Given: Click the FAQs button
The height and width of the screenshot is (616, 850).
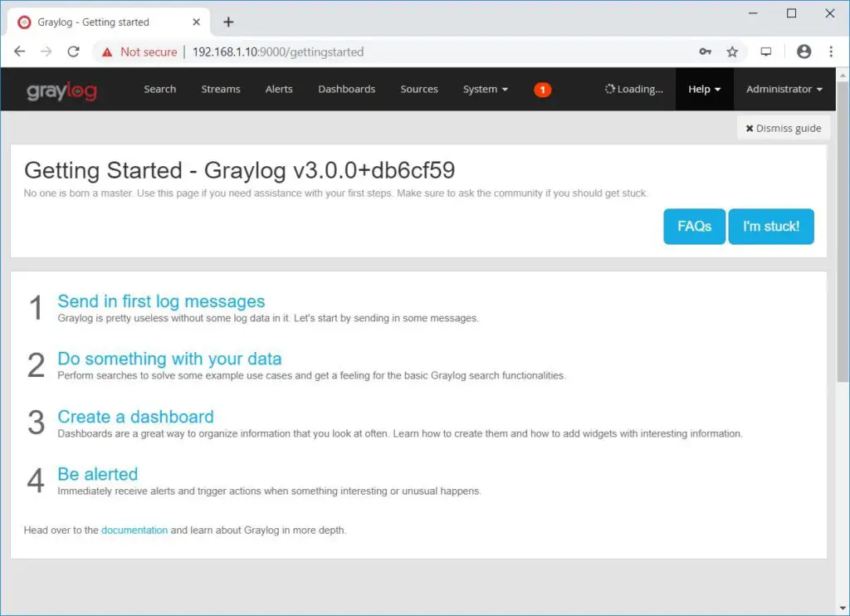Looking at the screenshot, I should 695,226.
